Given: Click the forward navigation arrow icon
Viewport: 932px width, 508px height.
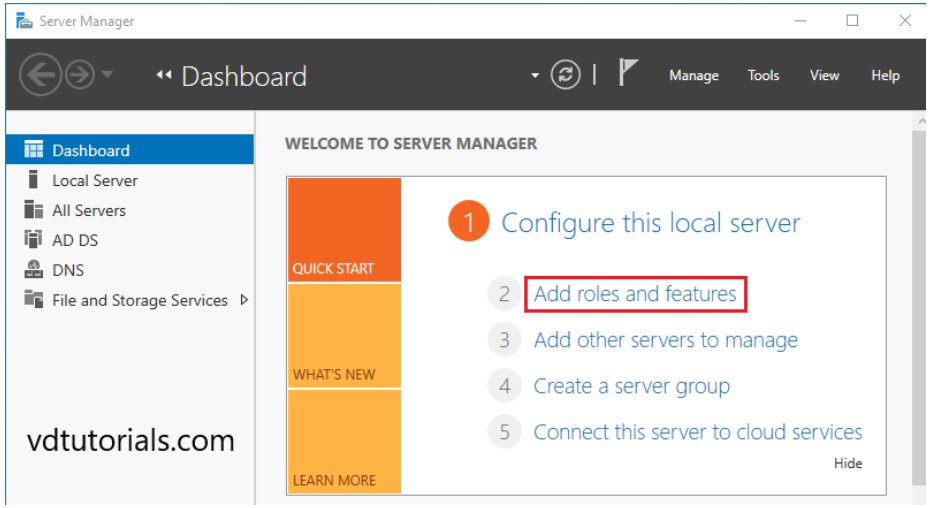Looking at the screenshot, I should point(79,76).
